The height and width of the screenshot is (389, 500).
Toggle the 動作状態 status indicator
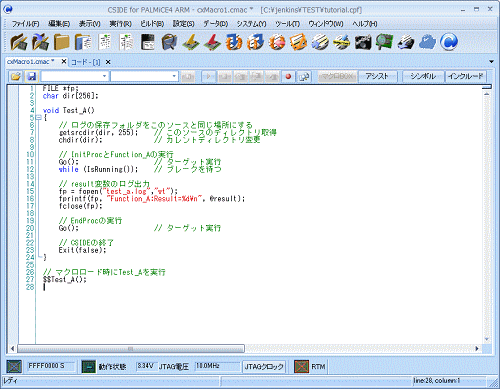pyautogui.click(x=89, y=367)
